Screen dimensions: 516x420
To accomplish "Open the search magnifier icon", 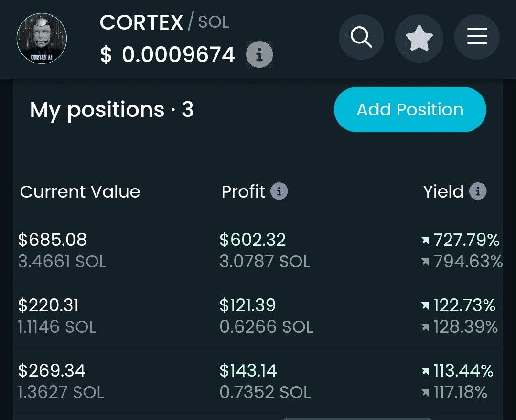I will coord(361,37).
